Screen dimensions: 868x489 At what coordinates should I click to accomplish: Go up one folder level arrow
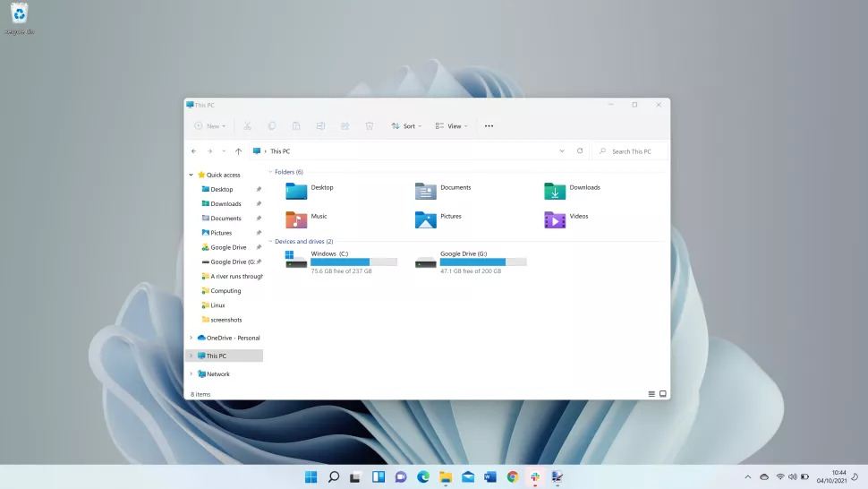[x=238, y=151]
